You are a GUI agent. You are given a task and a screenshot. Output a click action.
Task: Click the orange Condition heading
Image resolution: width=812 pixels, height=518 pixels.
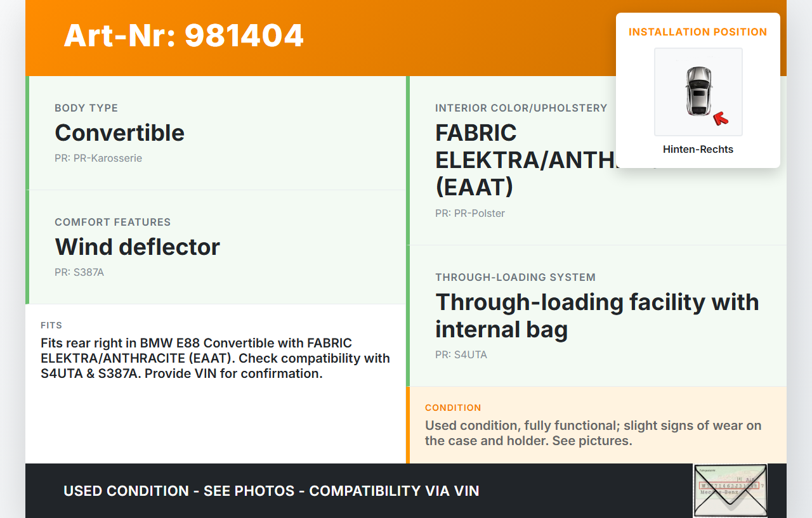coord(453,408)
